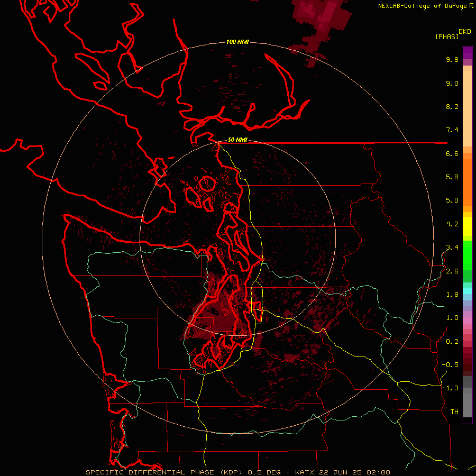
Task: Click the NEXLAB-College of DuPage credit text
Action: pos(426,6)
